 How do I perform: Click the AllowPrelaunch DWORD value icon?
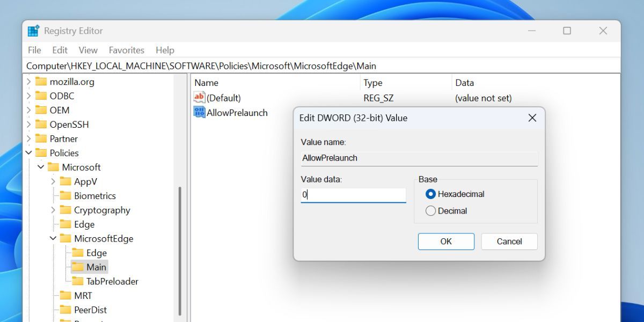click(x=199, y=113)
